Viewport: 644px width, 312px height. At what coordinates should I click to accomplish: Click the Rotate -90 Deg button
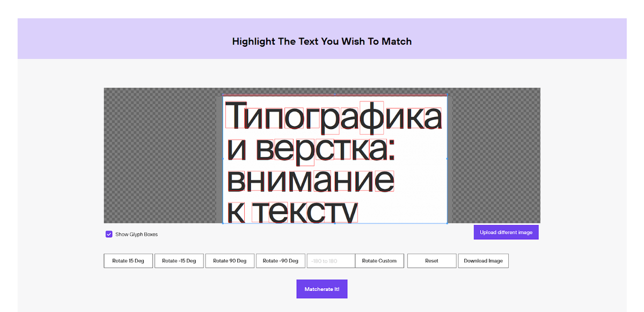281,261
